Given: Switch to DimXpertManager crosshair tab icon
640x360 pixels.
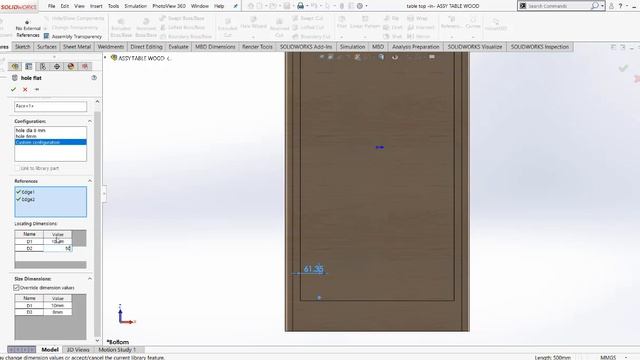Looking at the screenshot, I should click(57, 67).
